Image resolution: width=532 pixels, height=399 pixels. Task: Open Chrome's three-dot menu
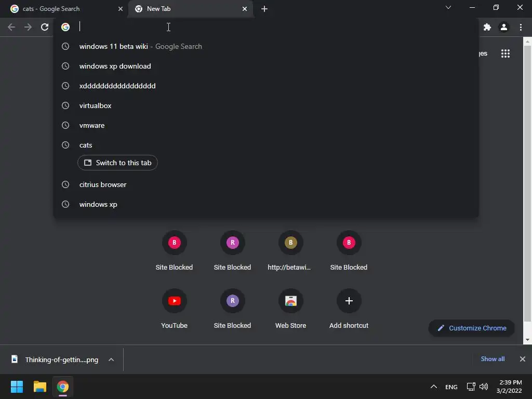[x=521, y=27]
